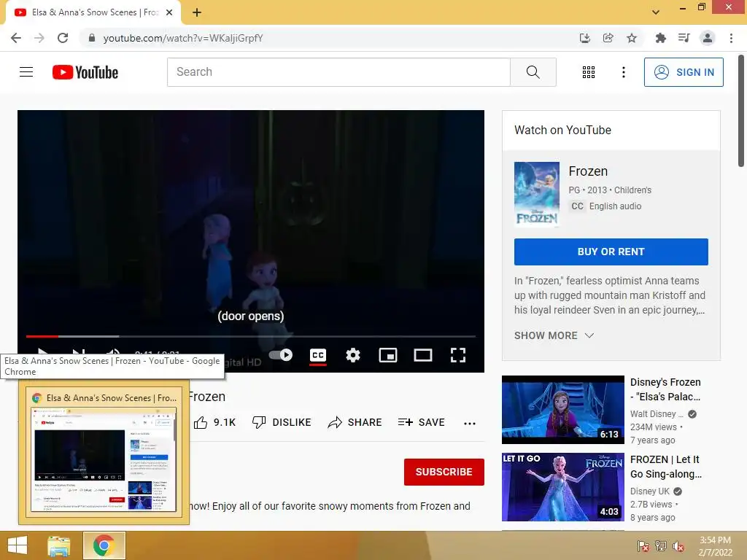This screenshot has height=560, width=747.
Task: Bookmark this page with star
Action: point(631,38)
